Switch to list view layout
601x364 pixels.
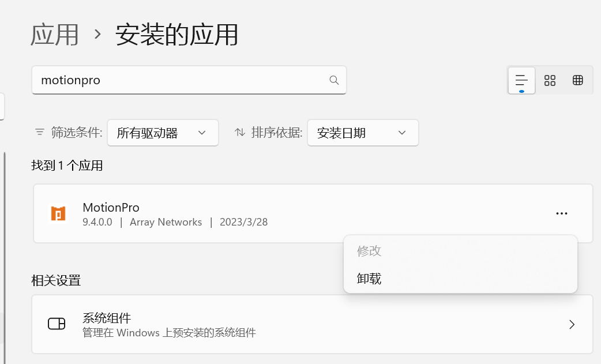[x=521, y=80]
